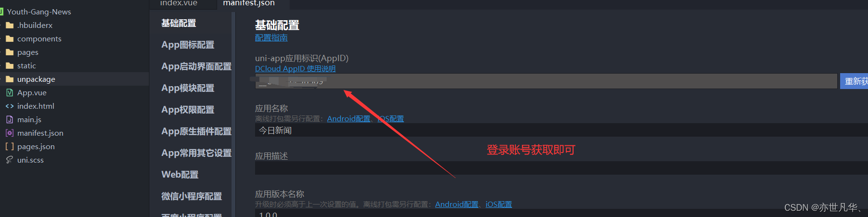The height and width of the screenshot is (217, 868).
Task: Switch to the index.vue tab
Action: click(x=179, y=3)
